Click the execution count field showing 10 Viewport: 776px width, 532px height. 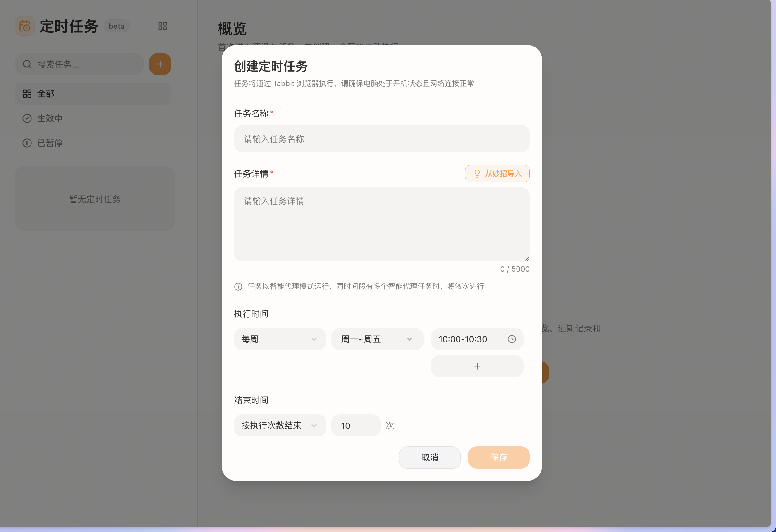point(356,425)
